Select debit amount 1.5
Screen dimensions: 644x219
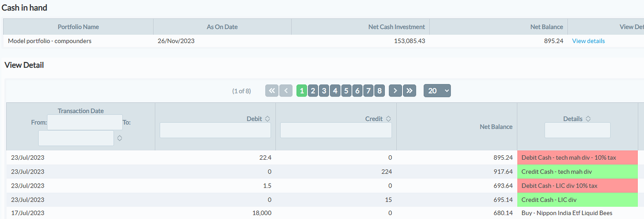267,186
